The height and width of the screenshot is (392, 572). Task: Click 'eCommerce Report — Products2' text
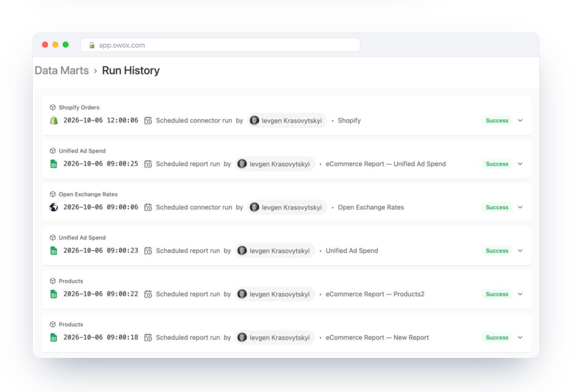375,295
